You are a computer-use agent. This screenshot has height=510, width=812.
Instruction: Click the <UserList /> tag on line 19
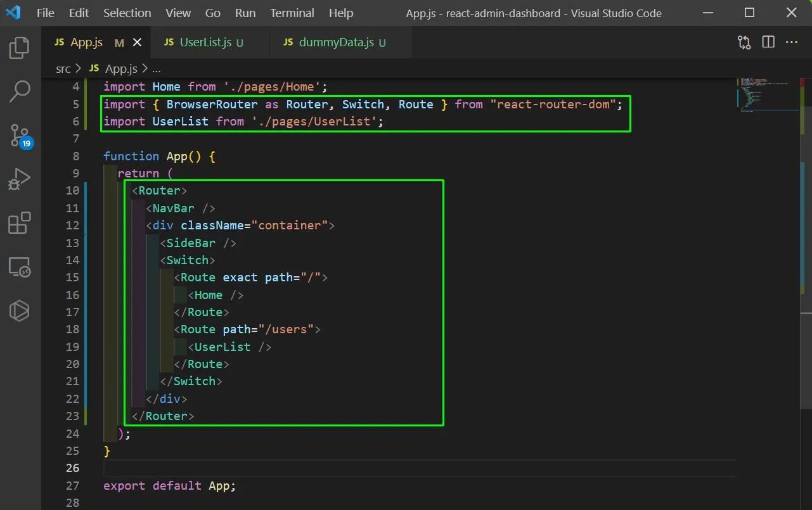229,347
